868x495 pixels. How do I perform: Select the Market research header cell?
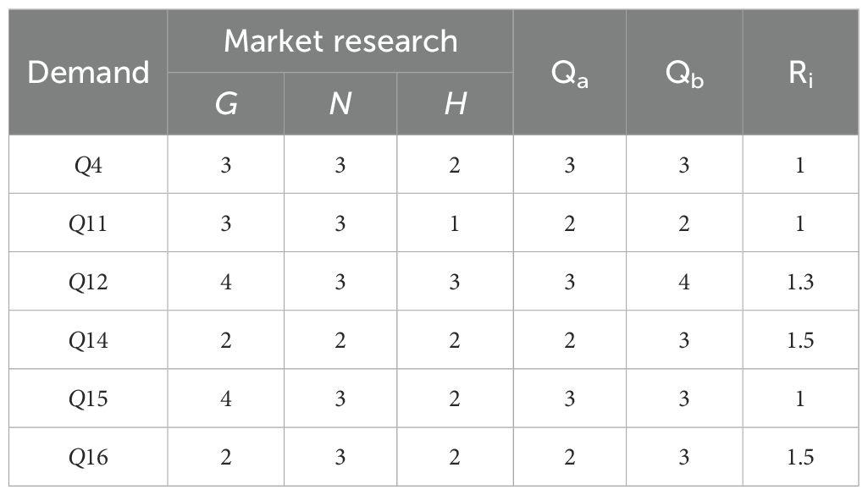coord(340,41)
